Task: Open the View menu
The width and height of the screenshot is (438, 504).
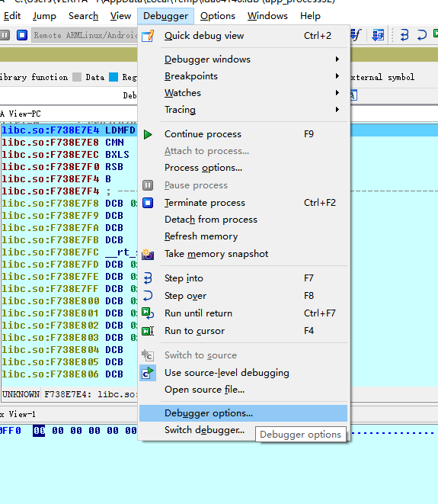Action: tap(120, 16)
